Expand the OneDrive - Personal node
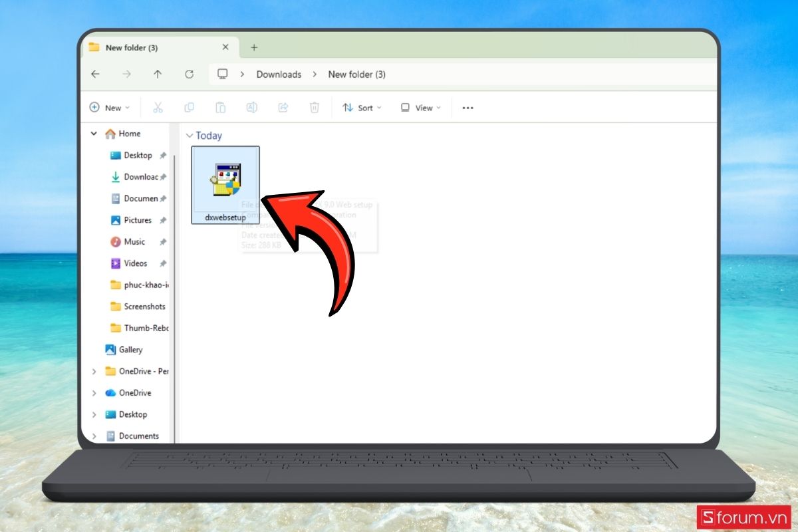This screenshot has width=798, height=532. 94,371
